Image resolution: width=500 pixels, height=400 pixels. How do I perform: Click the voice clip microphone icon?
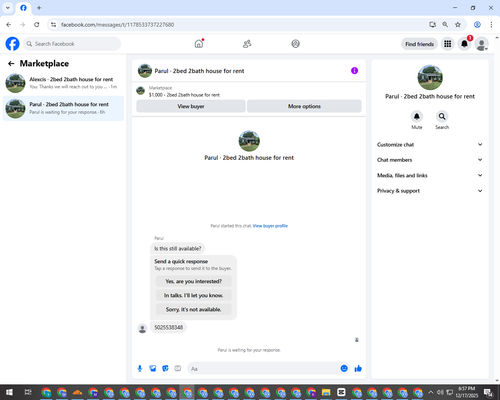(x=140, y=368)
